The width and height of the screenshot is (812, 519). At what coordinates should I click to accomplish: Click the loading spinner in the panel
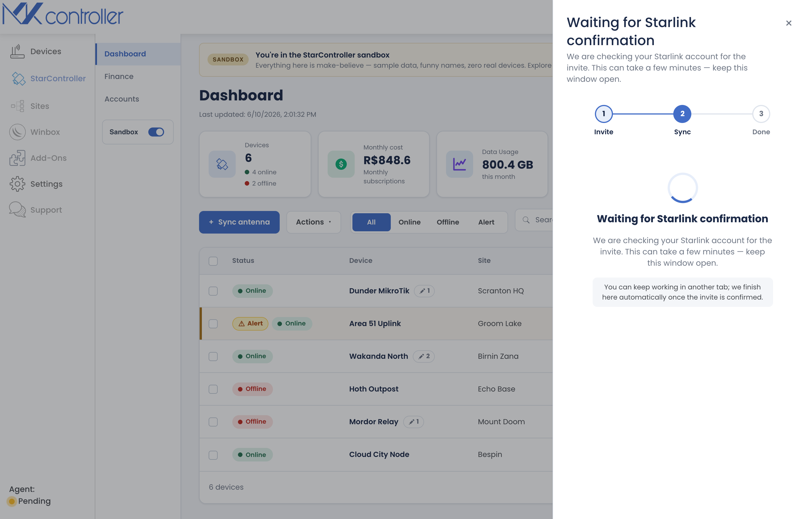point(683,188)
